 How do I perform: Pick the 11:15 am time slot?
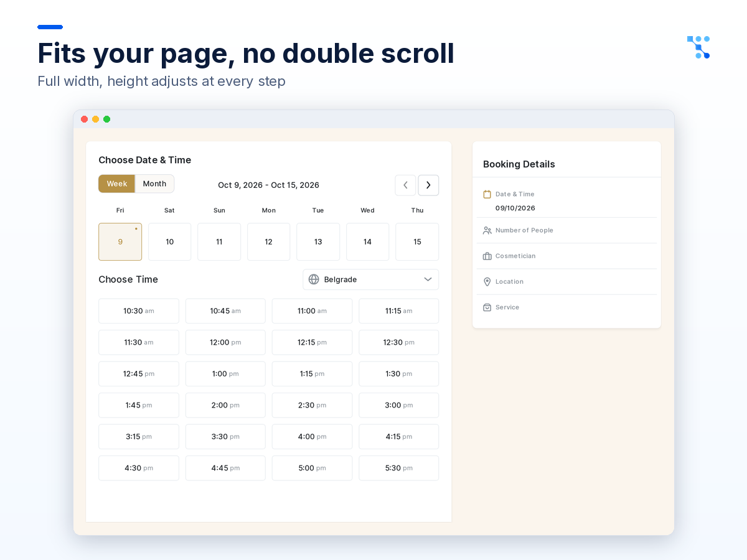point(398,311)
